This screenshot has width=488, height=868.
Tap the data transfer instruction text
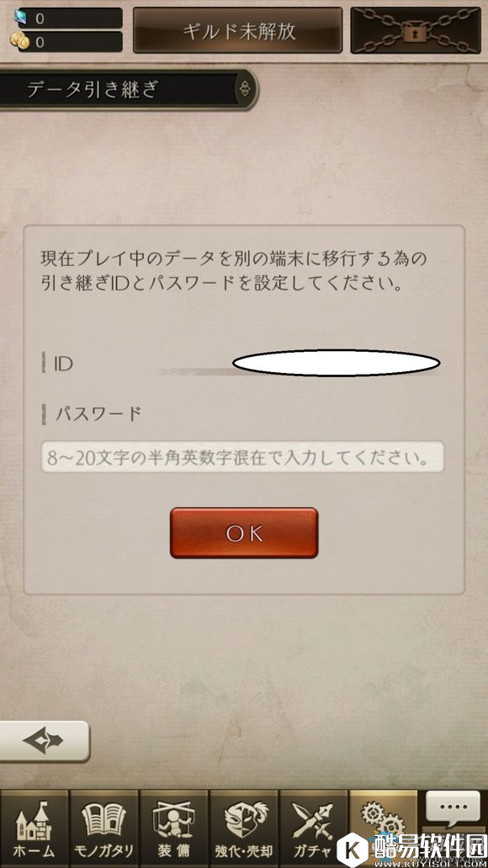234,271
